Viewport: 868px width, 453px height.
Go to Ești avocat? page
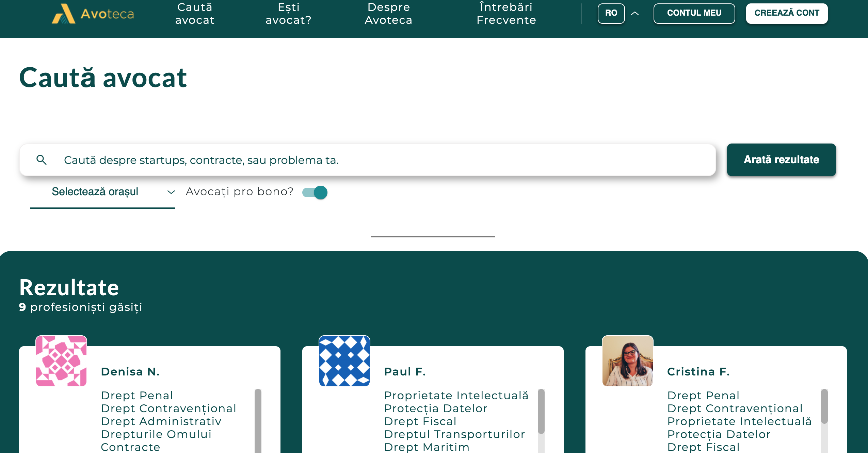click(288, 14)
